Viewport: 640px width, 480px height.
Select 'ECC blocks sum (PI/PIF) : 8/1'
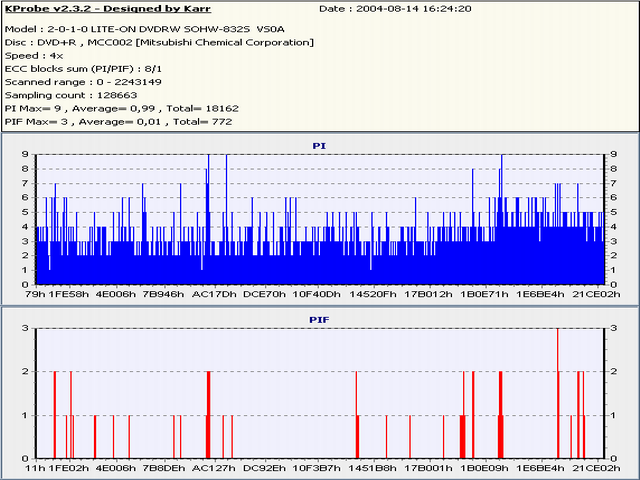point(83,69)
